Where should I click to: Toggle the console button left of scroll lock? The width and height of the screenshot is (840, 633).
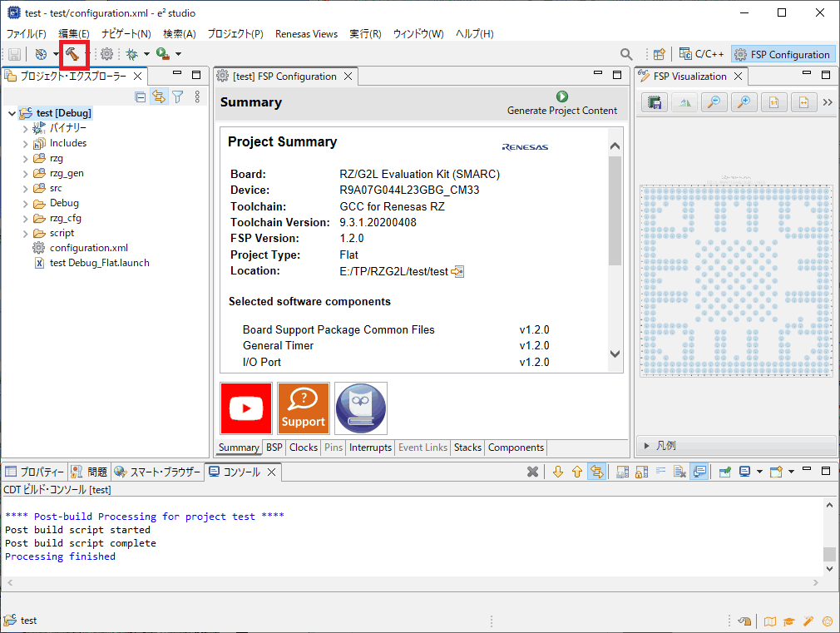[x=622, y=472]
